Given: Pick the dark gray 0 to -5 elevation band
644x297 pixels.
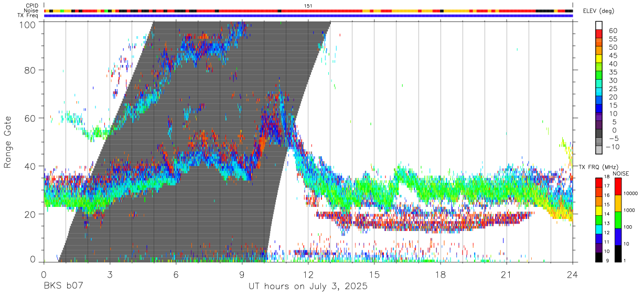Looking at the screenshot, I should click(599, 133).
